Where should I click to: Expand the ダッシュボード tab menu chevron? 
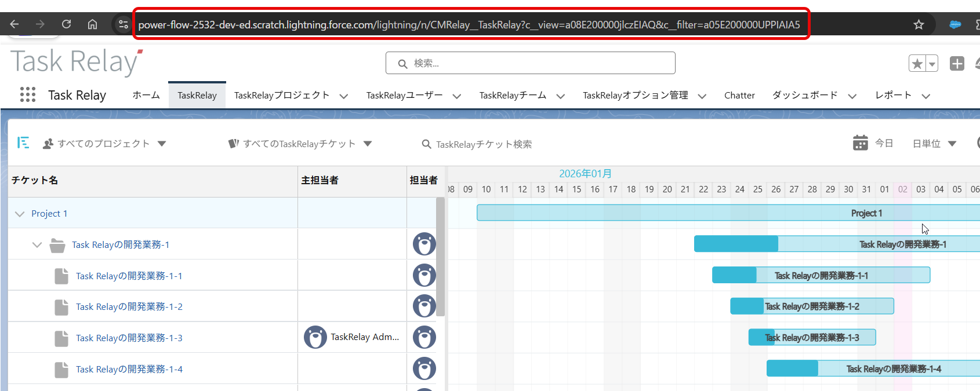852,96
